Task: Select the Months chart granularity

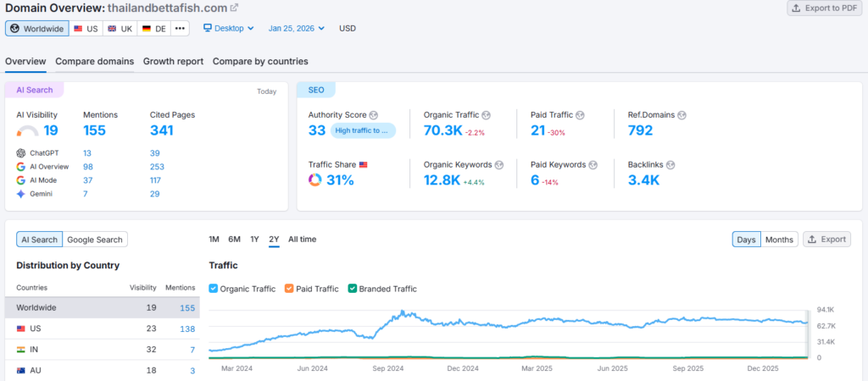Action: pos(779,240)
